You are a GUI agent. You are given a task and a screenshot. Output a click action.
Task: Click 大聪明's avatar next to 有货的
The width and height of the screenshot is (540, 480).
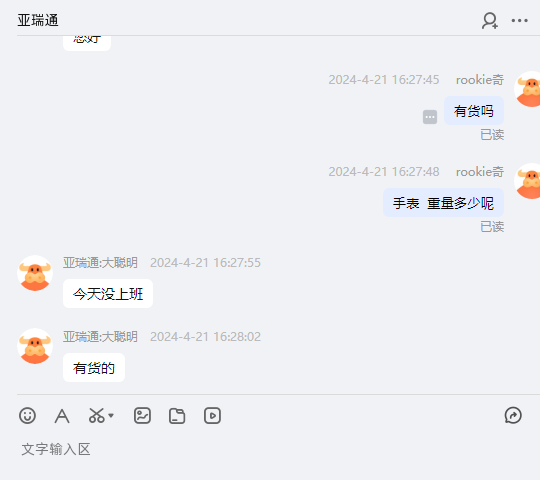point(35,346)
